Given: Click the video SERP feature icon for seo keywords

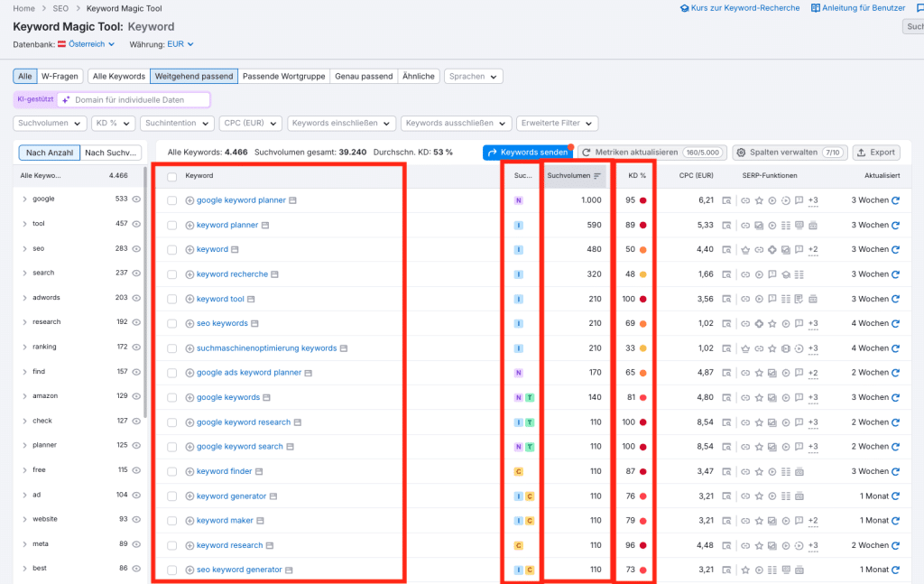Looking at the screenshot, I should point(785,323).
